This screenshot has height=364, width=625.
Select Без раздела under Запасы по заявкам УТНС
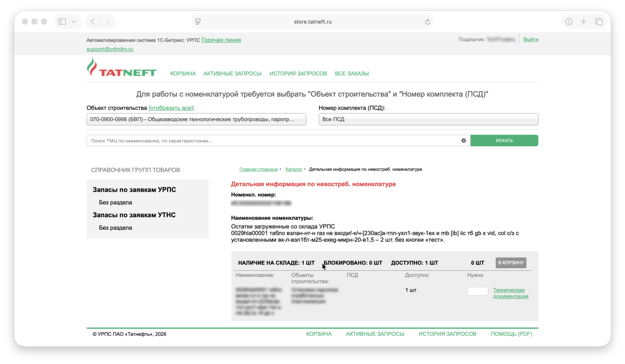pyautogui.click(x=116, y=228)
